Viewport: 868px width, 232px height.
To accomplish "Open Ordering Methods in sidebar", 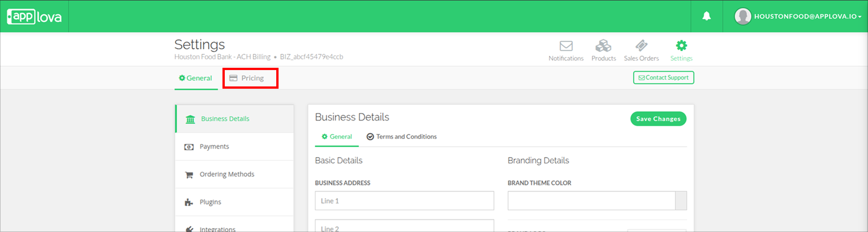I will pos(227,174).
